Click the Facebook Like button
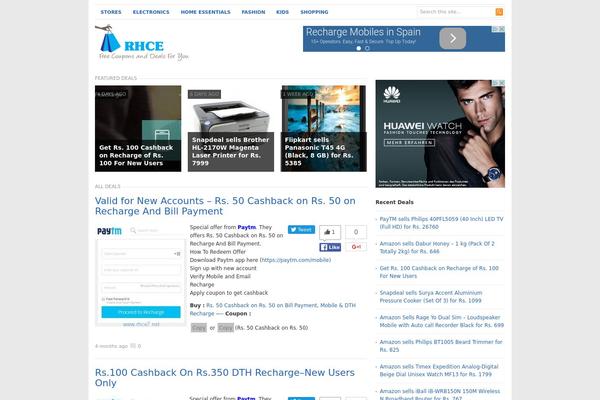600x400 pixels. point(330,247)
